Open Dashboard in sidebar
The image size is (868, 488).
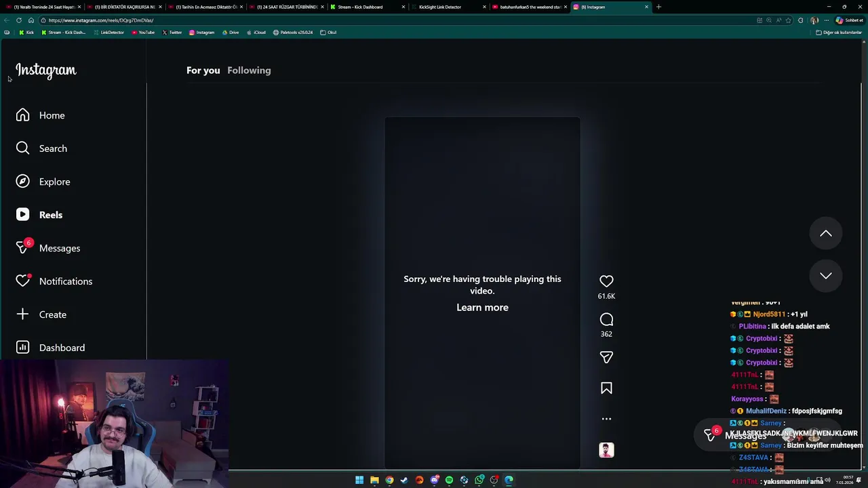click(50, 348)
